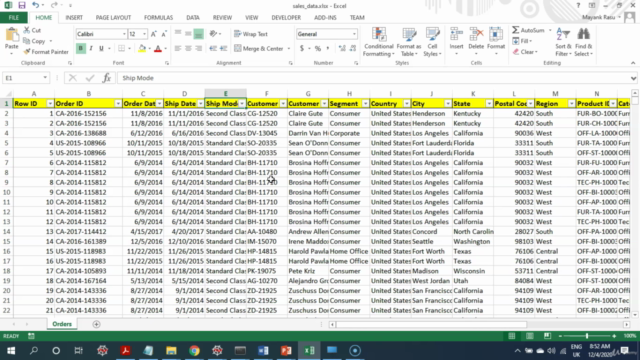Click the Fill button
This screenshot has height=360, width=640.
coord(522,41)
